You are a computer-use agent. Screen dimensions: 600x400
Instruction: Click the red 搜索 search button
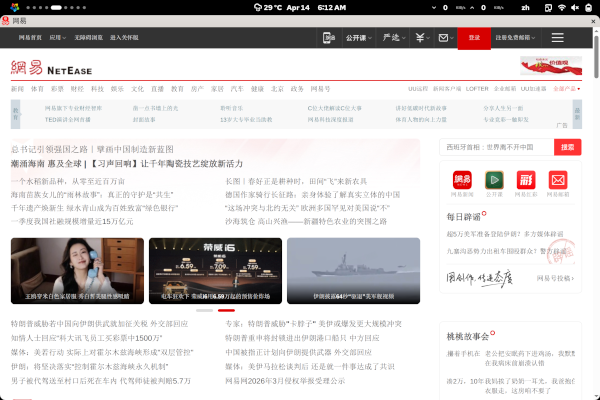(x=567, y=147)
